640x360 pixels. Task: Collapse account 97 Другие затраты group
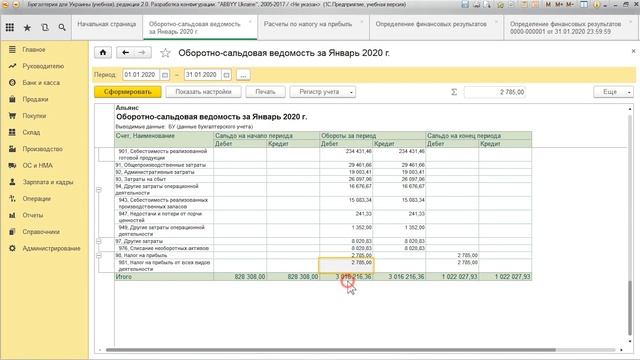[x=99, y=241]
